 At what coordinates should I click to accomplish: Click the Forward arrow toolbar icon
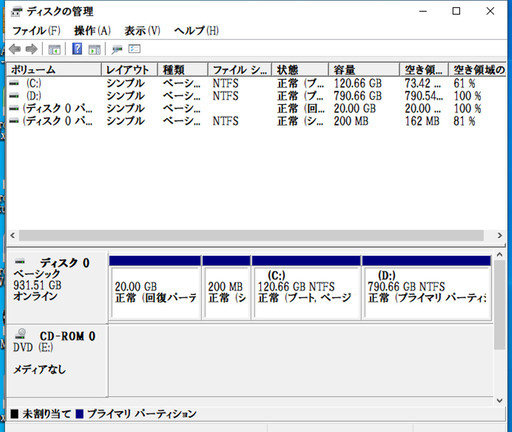pyautogui.click(x=32, y=49)
